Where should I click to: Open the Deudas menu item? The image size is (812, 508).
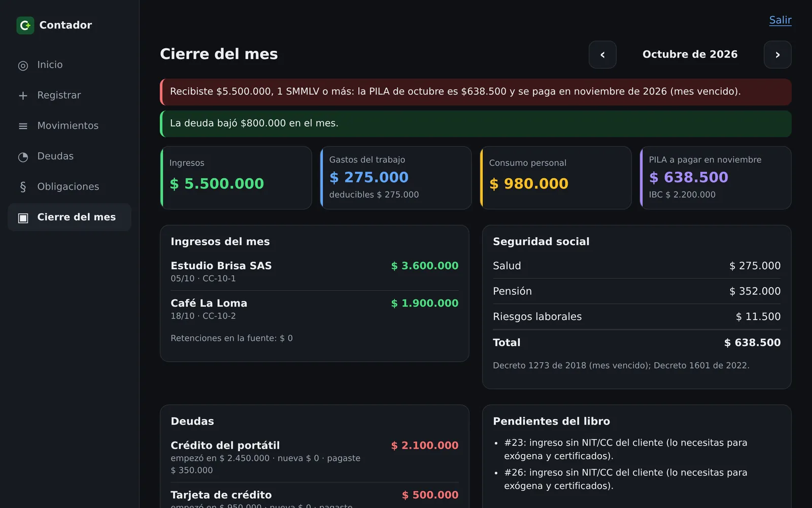click(70, 156)
